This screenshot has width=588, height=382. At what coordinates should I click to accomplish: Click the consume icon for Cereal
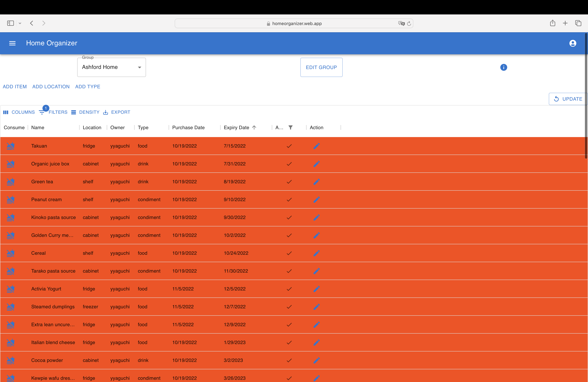[11, 253]
